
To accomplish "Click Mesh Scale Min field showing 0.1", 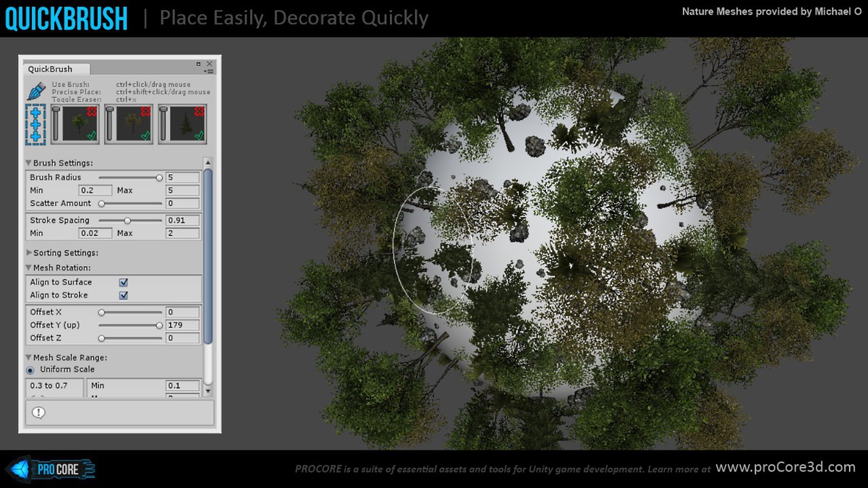I will (x=182, y=386).
